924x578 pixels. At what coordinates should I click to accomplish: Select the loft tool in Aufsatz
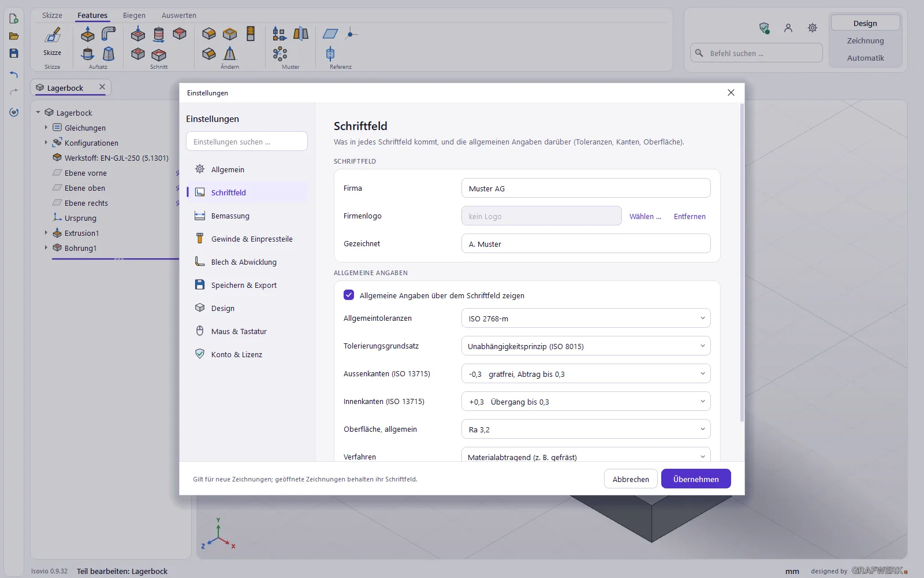108,54
